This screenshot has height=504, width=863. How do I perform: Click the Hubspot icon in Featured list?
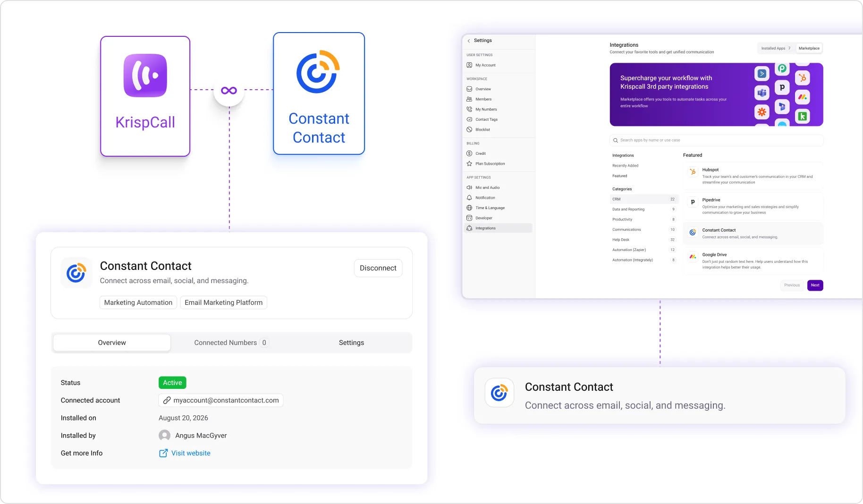pyautogui.click(x=693, y=172)
